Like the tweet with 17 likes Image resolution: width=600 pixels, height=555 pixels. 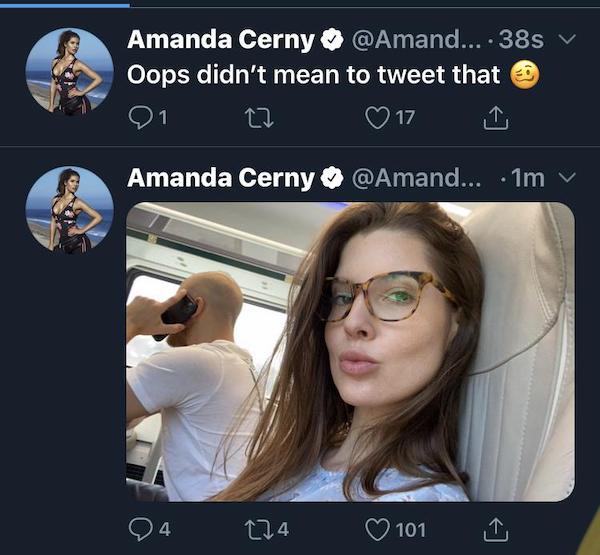pos(377,117)
